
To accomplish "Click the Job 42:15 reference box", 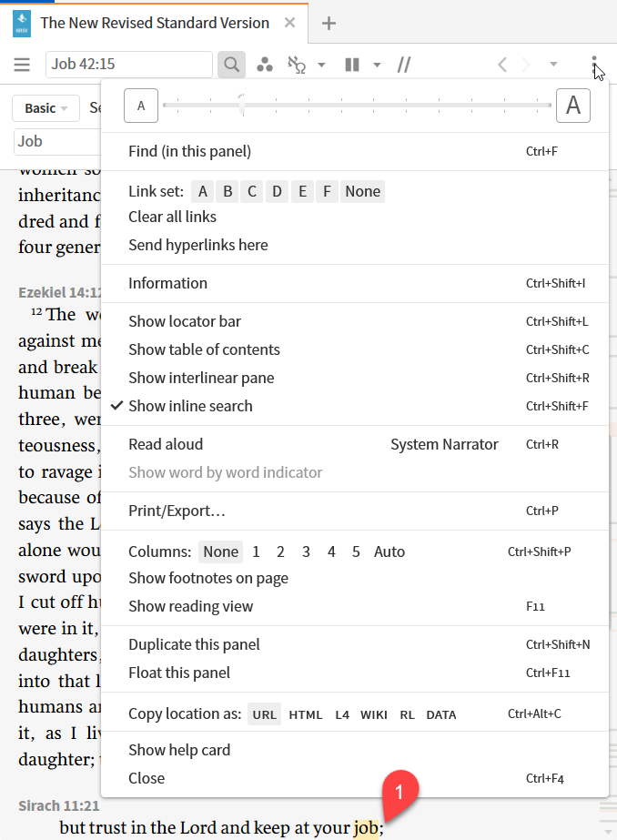I will [x=129, y=65].
